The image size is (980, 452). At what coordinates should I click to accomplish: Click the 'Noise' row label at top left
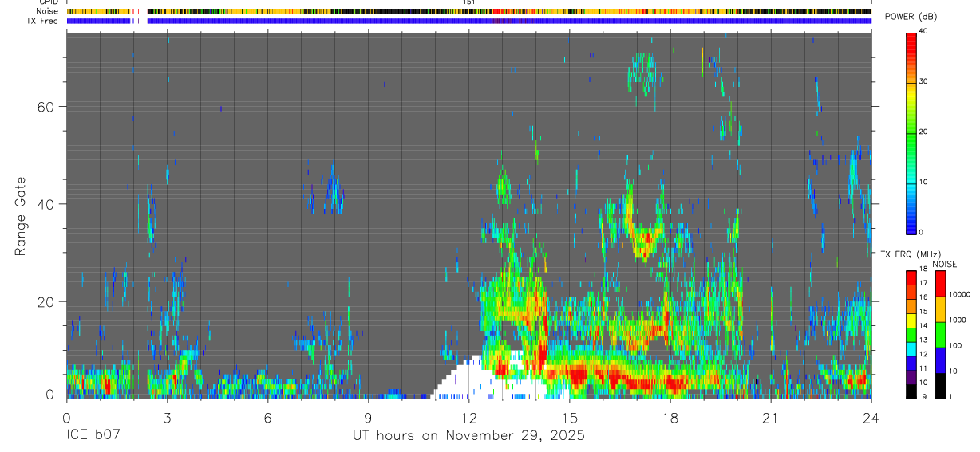[48, 11]
